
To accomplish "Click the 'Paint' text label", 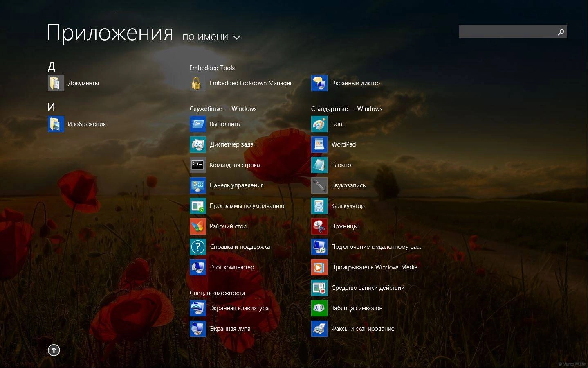I will point(338,124).
